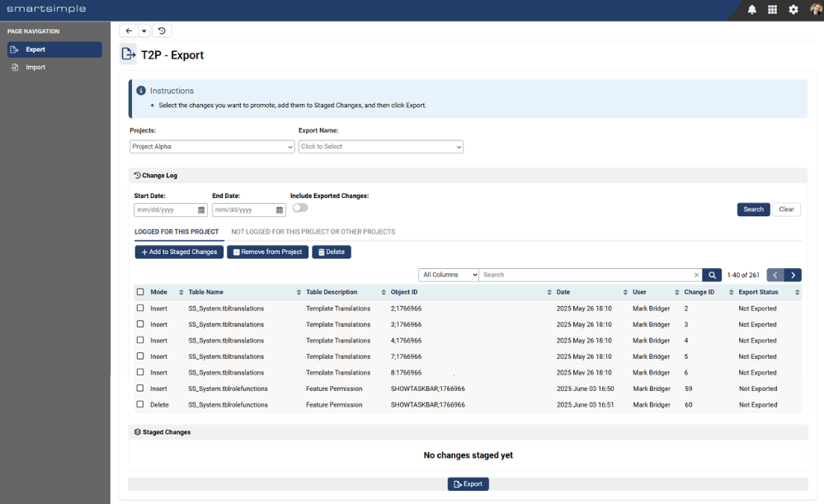Open the apps grid menu icon
Screen dimensions: 824x504
click(773, 9)
